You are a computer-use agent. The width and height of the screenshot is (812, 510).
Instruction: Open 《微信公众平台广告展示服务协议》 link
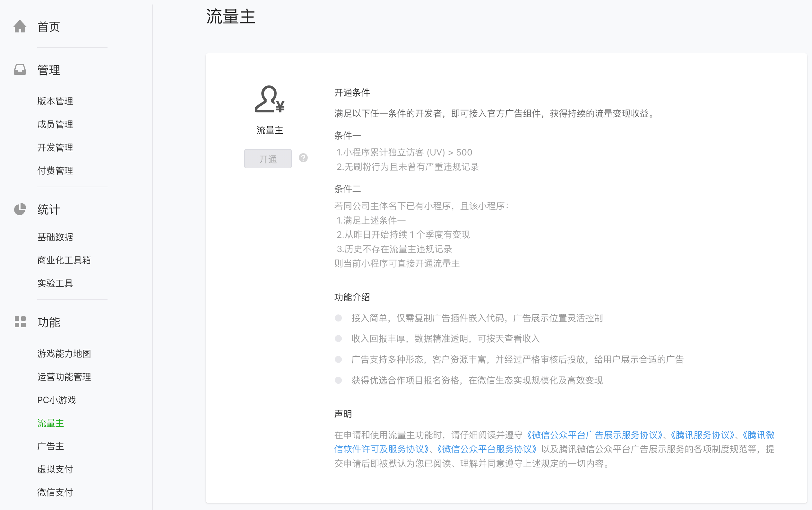[x=594, y=435]
